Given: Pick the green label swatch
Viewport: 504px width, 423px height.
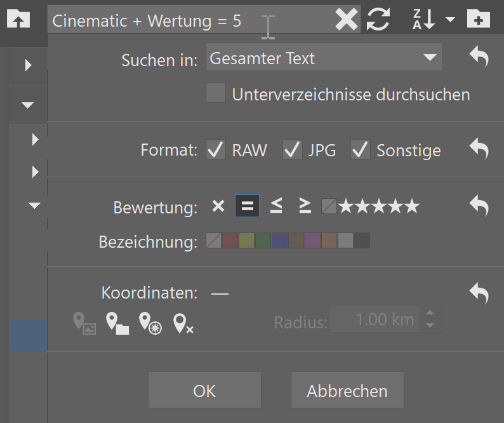Looking at the screenshot, I should pyautogui.click(x=263, y=241).
